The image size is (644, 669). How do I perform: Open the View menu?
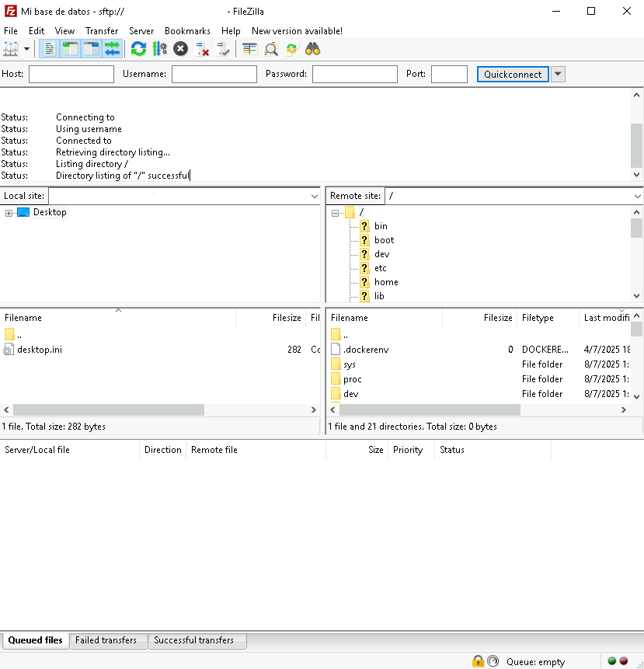(x=64, y=31)
